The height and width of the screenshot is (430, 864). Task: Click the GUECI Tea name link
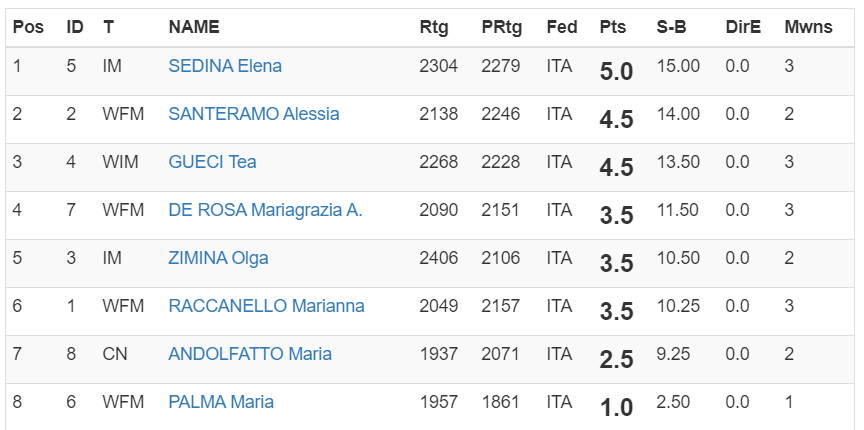coord(212,162)
